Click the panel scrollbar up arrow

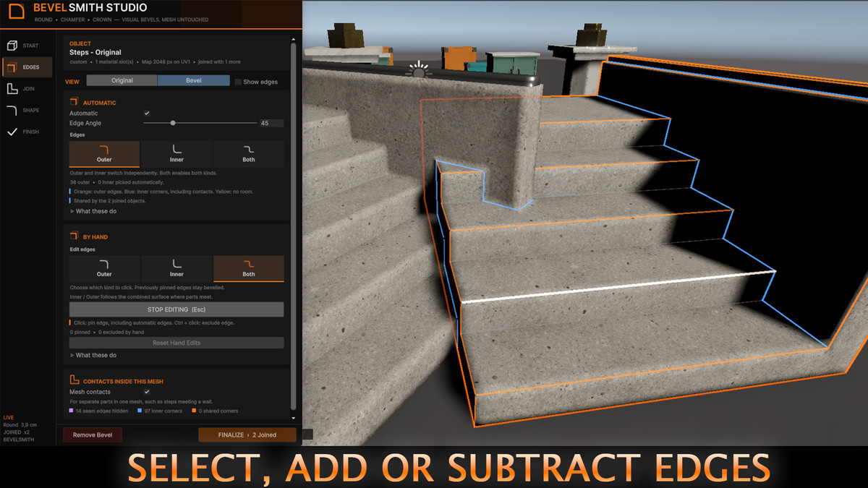click(293, 38)
